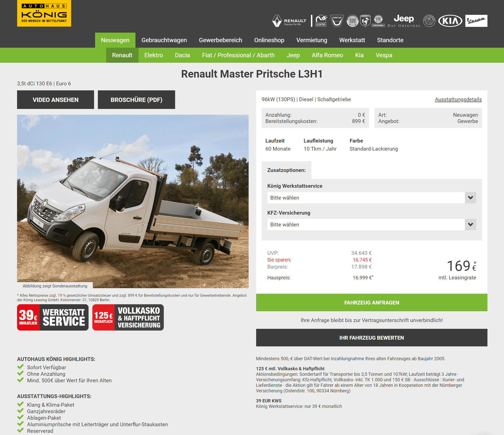Open the Standorte menu
504x435 pixels.
pyautogui.click(x=390, y=40)
